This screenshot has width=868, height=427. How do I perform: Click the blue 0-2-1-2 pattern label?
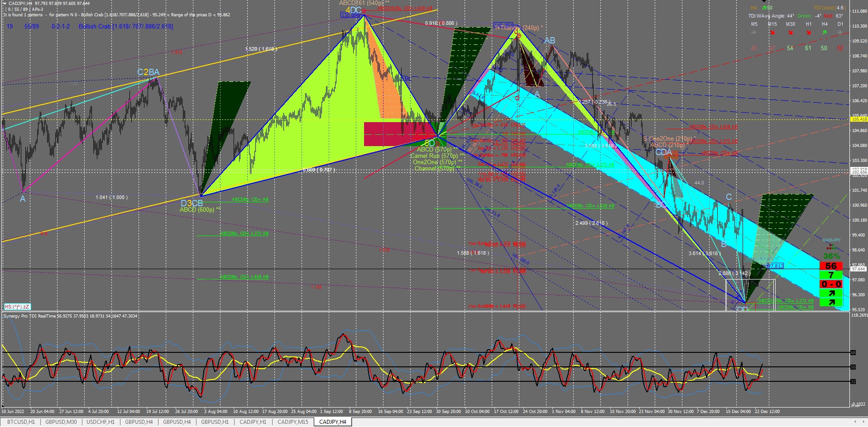coord(61,27)
